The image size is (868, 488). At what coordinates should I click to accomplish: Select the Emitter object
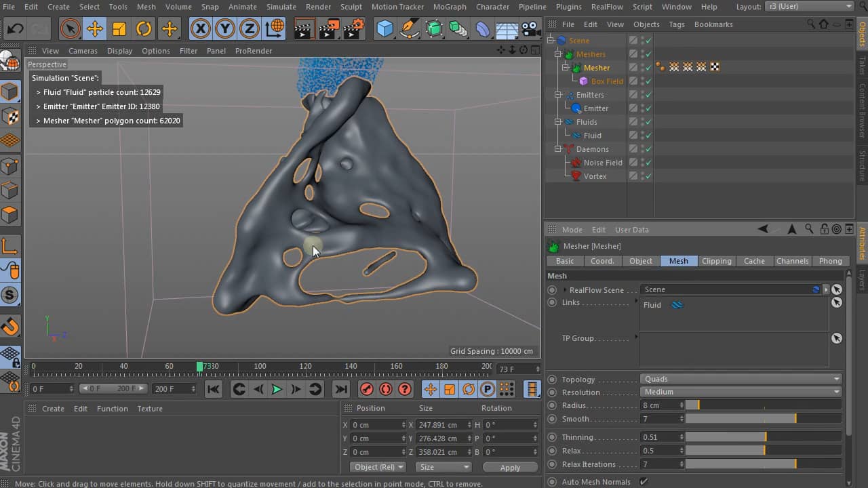coord(596,108)
